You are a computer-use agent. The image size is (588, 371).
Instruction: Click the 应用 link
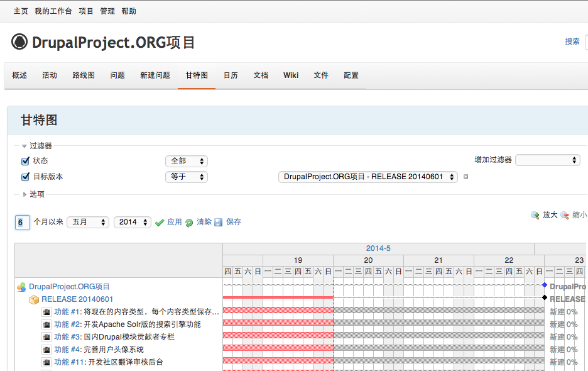point(175,222)
